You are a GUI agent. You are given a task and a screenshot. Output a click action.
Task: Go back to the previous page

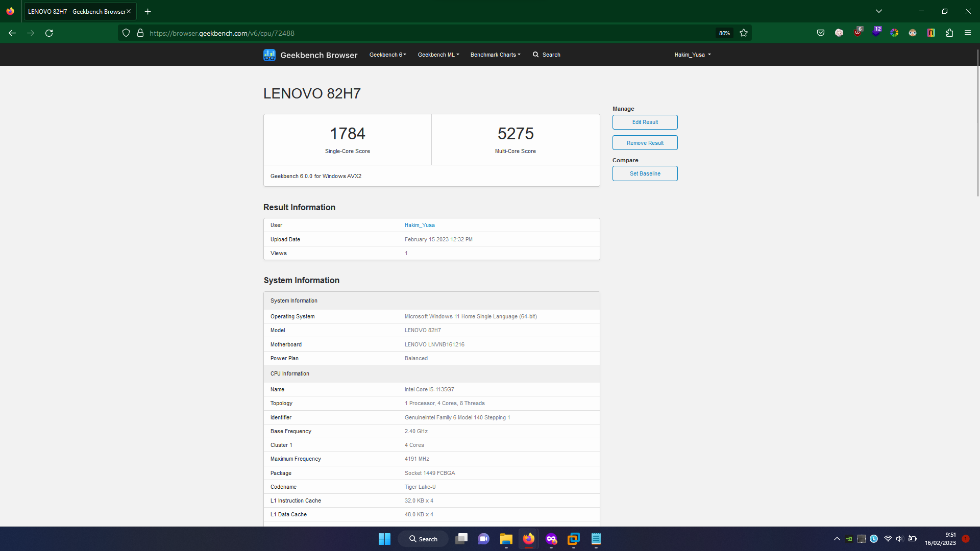pos(12,33)
